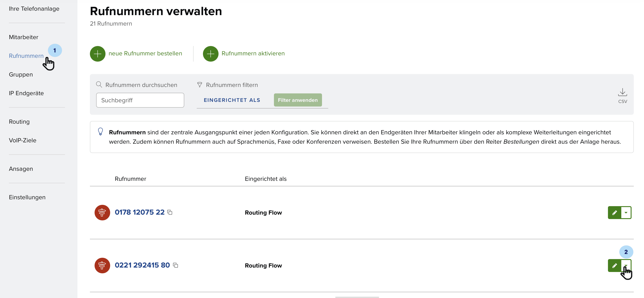The image size is (644, 298).
Task: Open the dropdown arrow for 0178 12075 22
Action: pos(626,213)
